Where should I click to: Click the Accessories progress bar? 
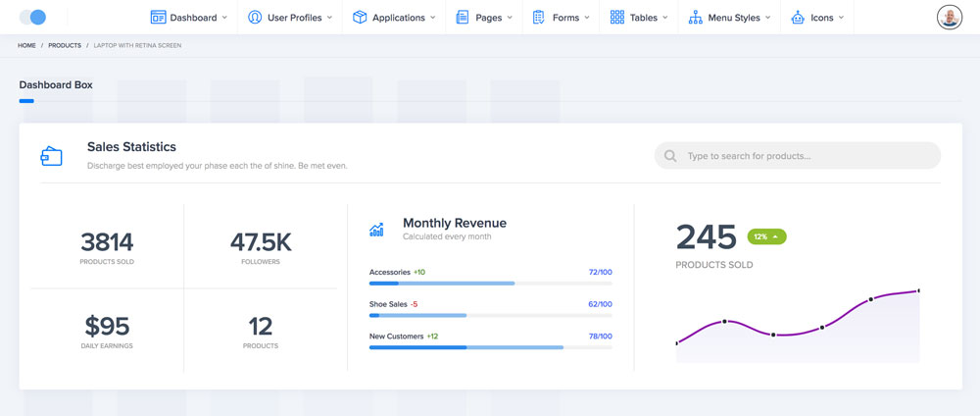point(490,284)
